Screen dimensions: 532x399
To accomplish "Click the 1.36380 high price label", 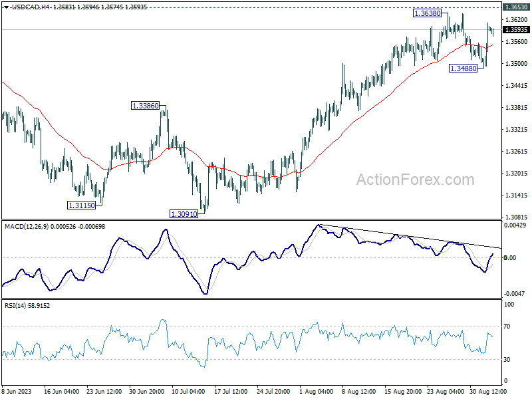I will [x=427, y=13].
